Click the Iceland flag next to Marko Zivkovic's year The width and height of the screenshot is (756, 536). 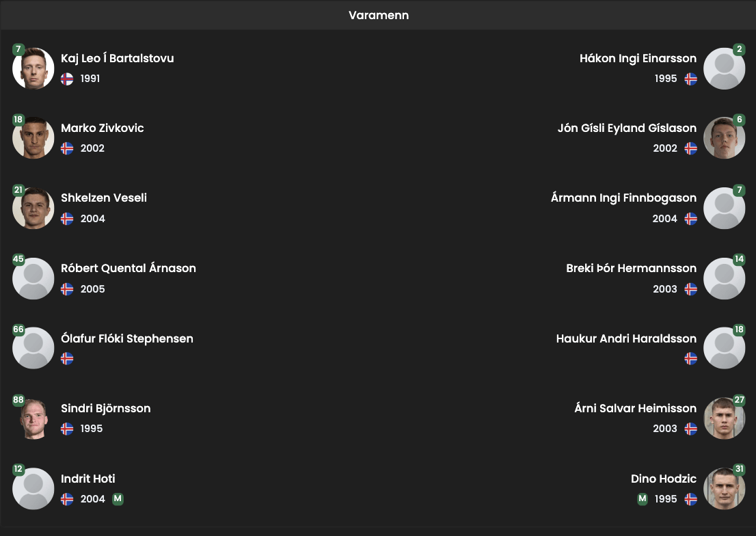pos(67,148)
